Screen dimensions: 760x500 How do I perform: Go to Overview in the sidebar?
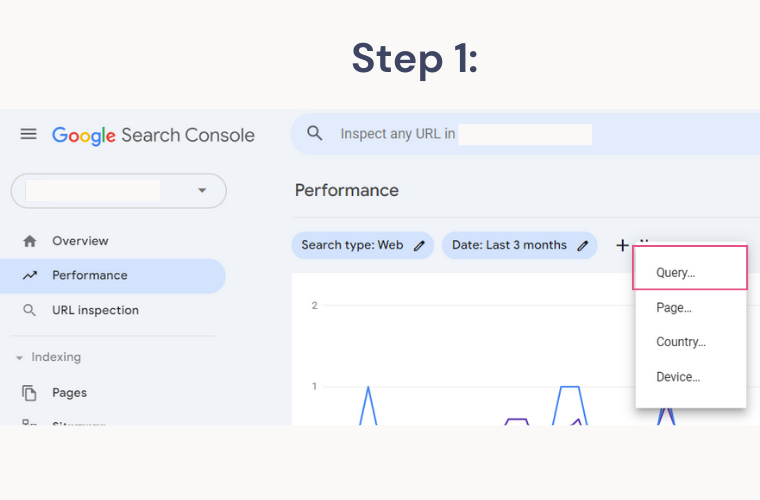[113, 241]
